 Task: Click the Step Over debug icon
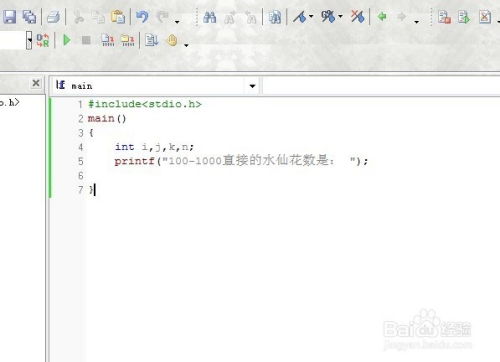click(x=128, y=40)
